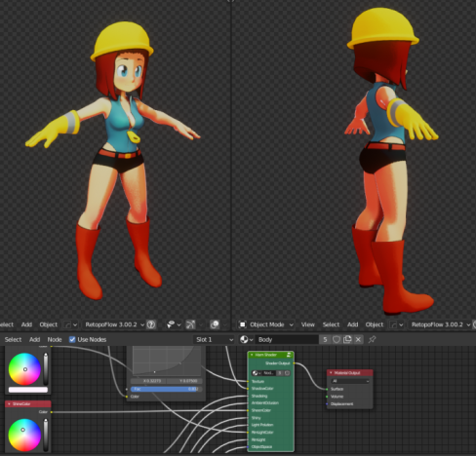Expand orientation dropdown arrow in right viewport

[401, 324]
